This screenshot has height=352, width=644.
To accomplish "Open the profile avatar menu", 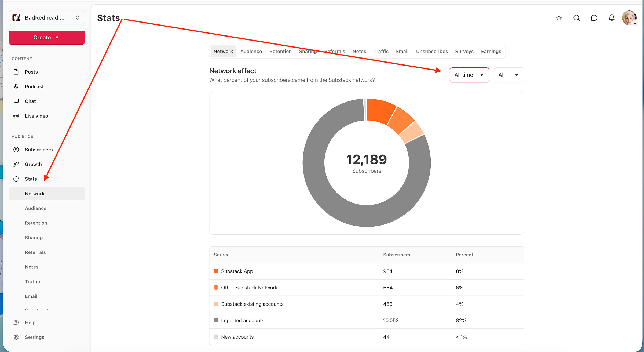I will [629, 18].
